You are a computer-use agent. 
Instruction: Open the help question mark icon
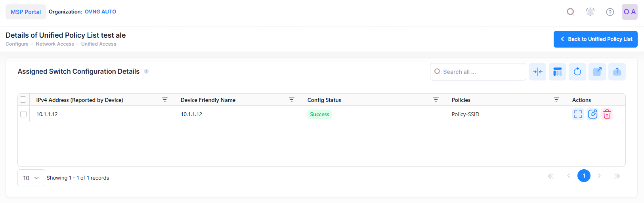(x=610, y=12)
